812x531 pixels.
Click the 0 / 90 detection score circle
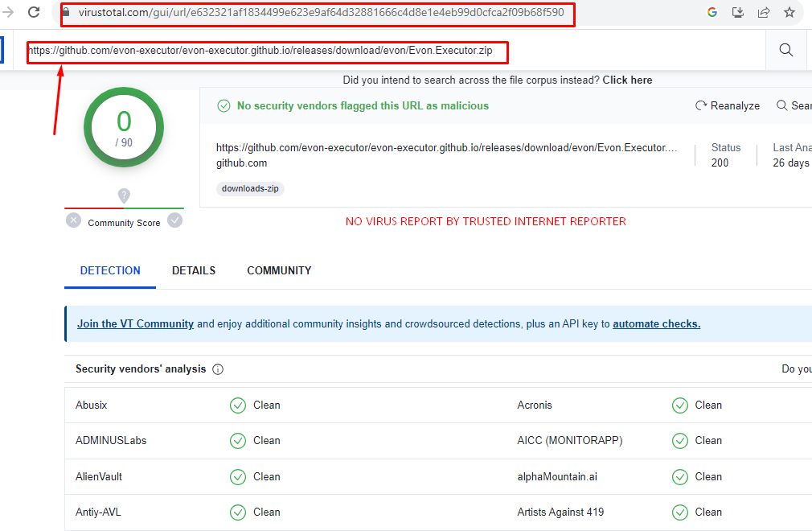(124, 127)
